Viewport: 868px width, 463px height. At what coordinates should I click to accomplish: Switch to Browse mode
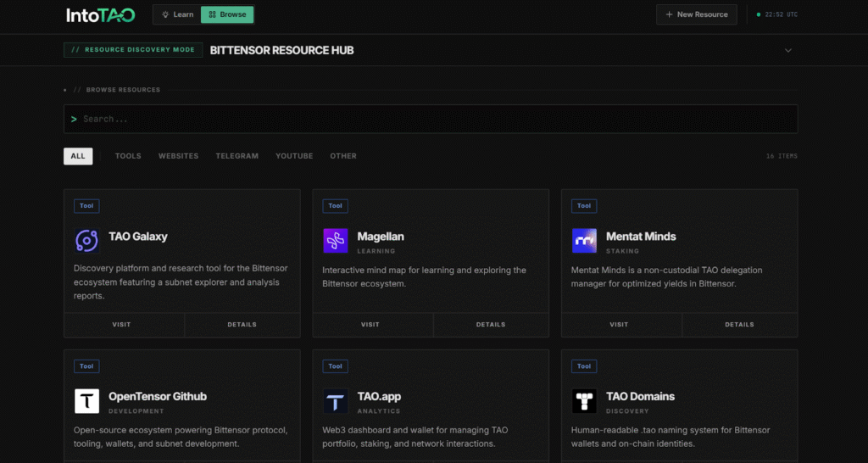(x=227, y=14)
